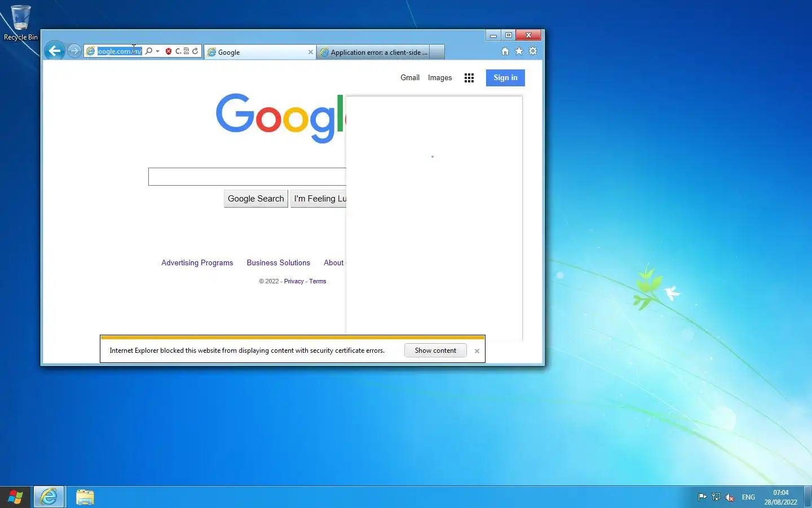The width and height of the screenshot is (812, 508).
Task: Click the Show desktop strip
Action: [808, 497]
